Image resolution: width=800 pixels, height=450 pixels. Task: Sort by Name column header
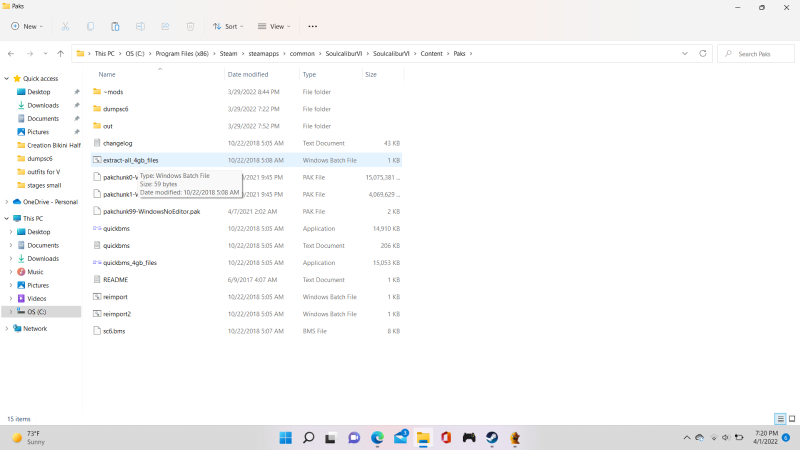pos(107,74)
